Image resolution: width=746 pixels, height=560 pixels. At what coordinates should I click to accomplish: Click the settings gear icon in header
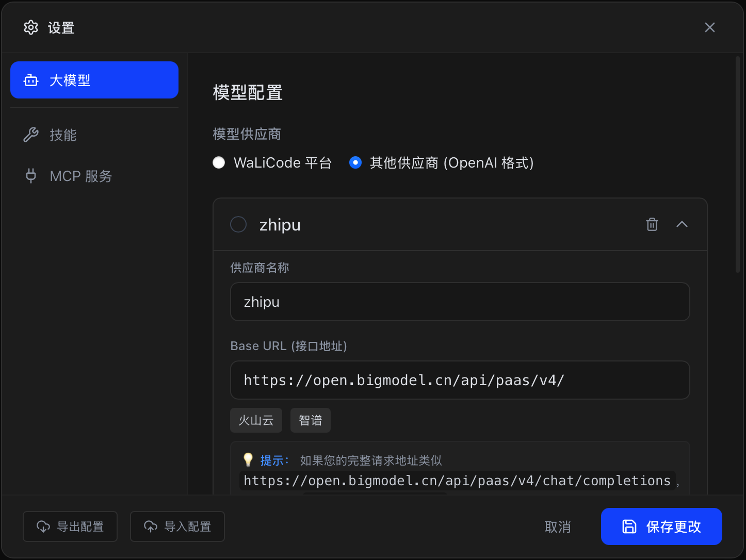[31, 27]
